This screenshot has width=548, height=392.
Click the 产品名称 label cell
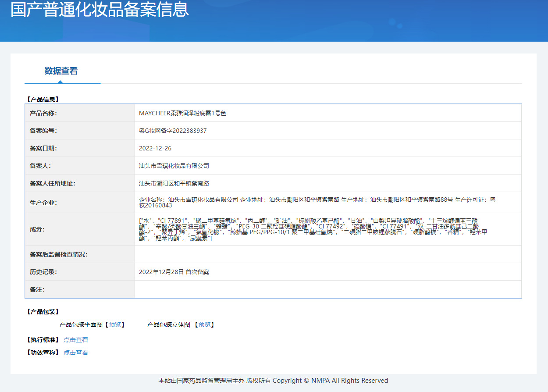[80, 113]
